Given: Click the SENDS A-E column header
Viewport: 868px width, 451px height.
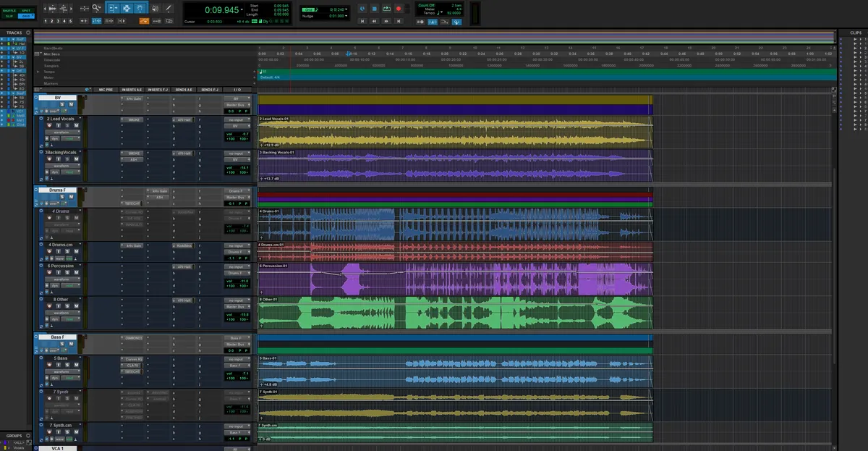Looking at the screenshot, I should [184, 90].
